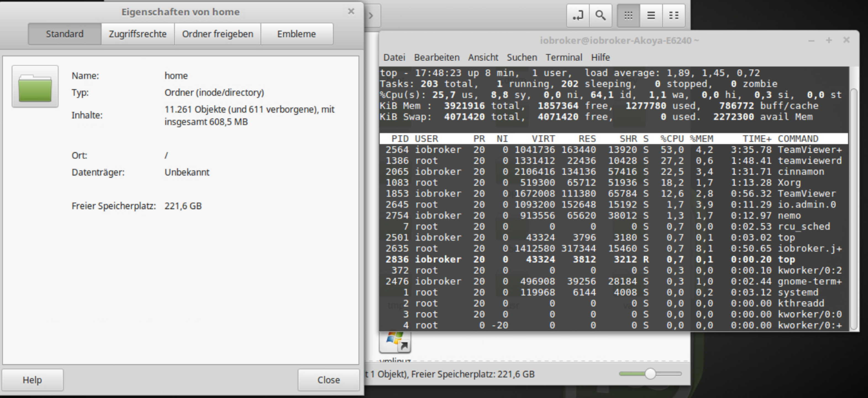Open the Suchen menu
Viewport: 868px width, 398px height.
(522, 57)
